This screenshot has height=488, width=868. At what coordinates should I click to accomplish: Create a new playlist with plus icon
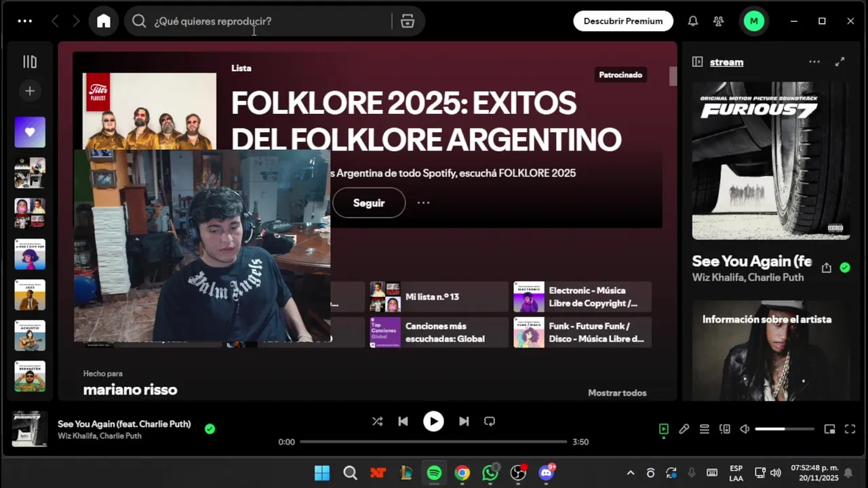(30, 91)
